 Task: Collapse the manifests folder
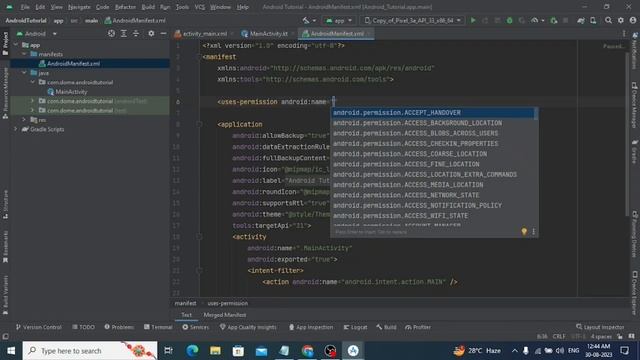tap(24, 54)
